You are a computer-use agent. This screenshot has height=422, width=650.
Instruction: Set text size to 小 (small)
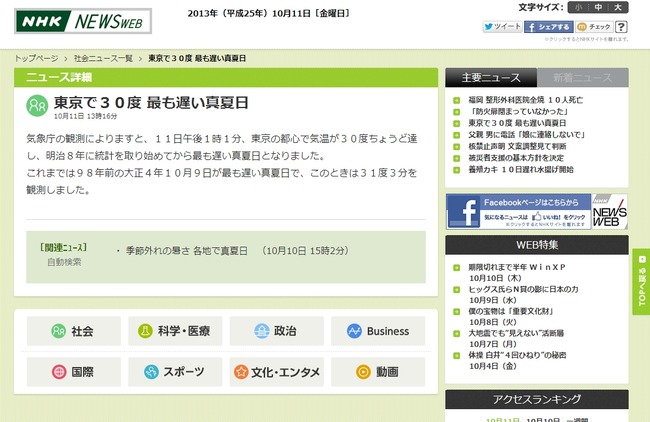578,7
